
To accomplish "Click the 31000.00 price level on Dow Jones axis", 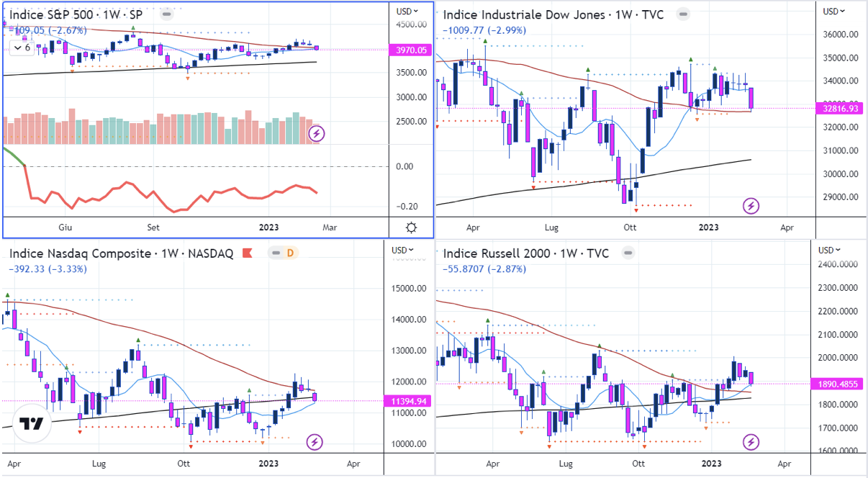I will 841,150.
